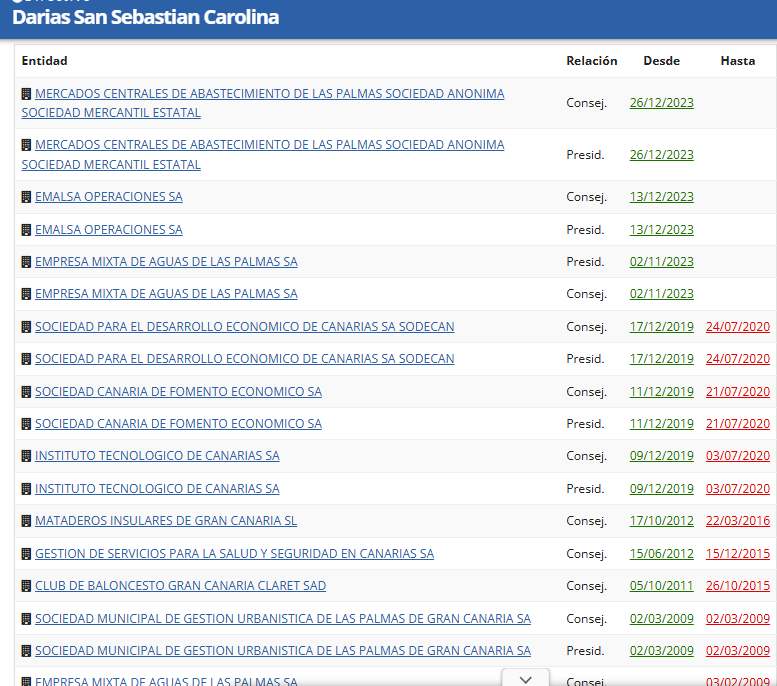Click heading Darias San Sebastian Carolina
This screenshot has width=777, height=686.
coord(146,17)
